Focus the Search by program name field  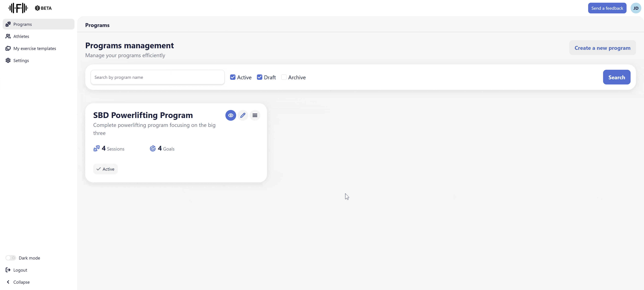click(157, 77)
